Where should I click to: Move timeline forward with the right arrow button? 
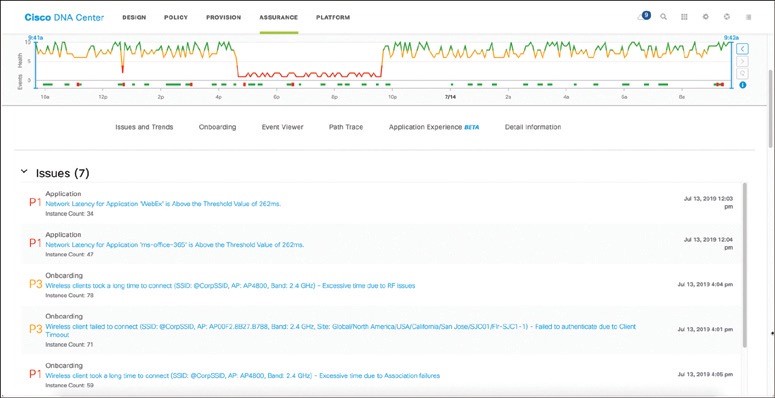click(742, 61)
